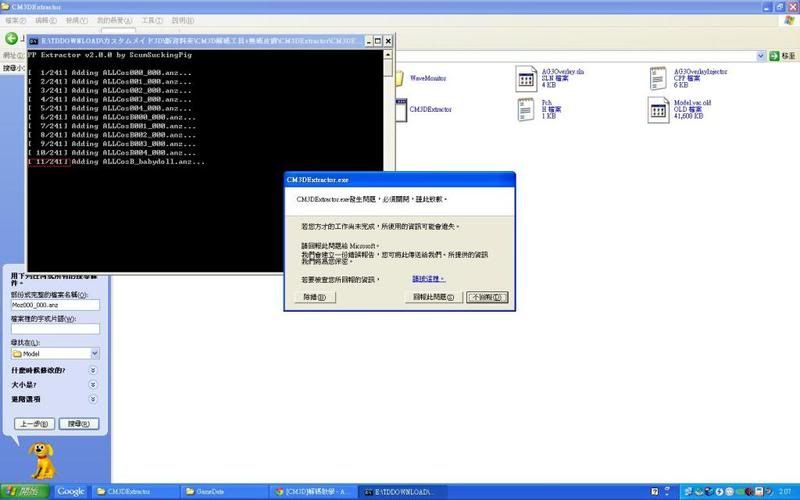
Task: Open the 檢視 (View) menu
Action: (76, 20)
